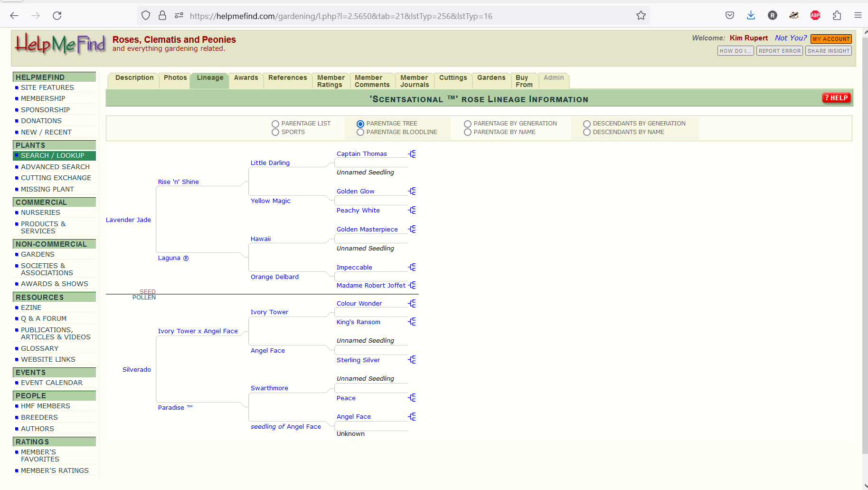This screenshot has height=490, width=868.
Task: Select Parentage Tree radio option
Action: pos(360,124)
